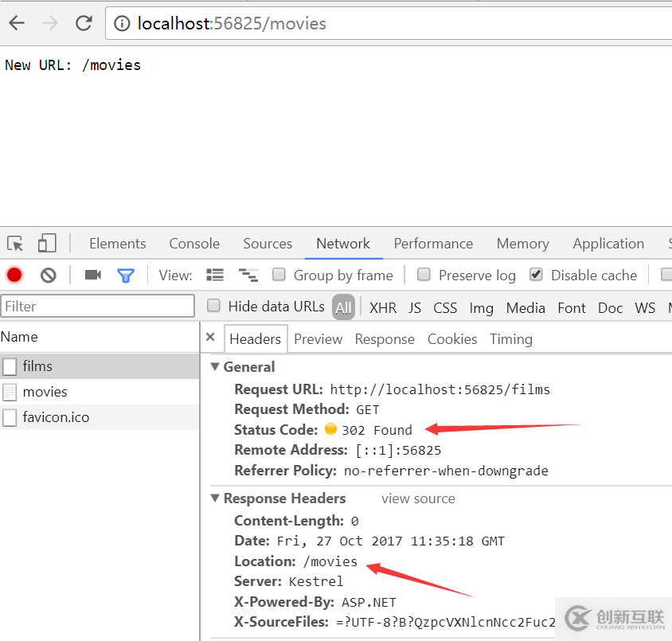Select the Network tab

343,244
